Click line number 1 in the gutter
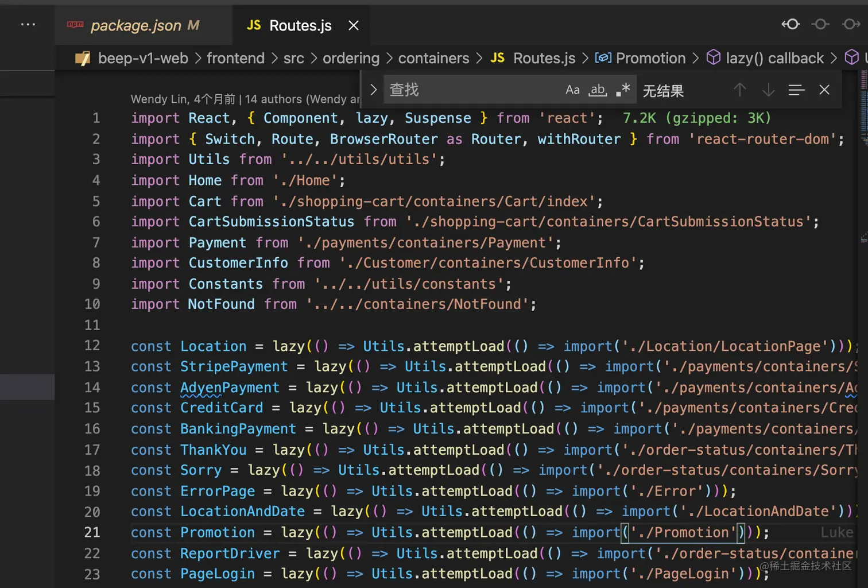Viewport: 868px width, 588px height. [96, 118]
